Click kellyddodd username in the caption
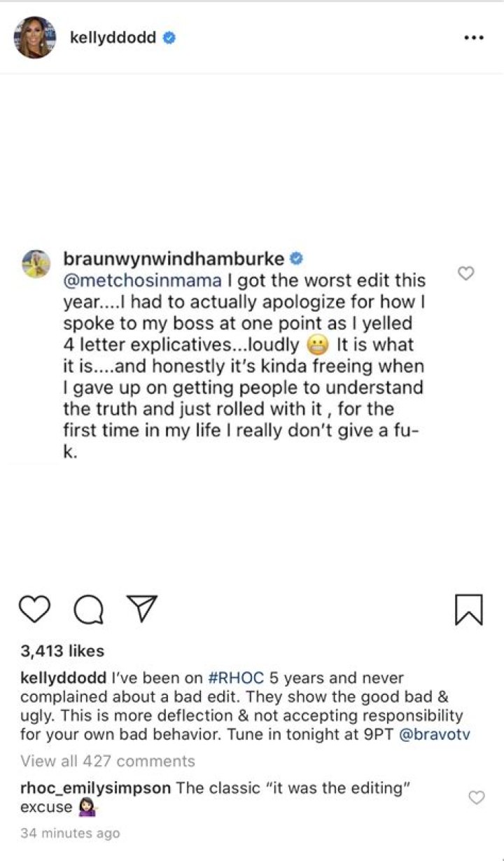The image size is (504, 861). pyautogui.click(x=64, y=679)
